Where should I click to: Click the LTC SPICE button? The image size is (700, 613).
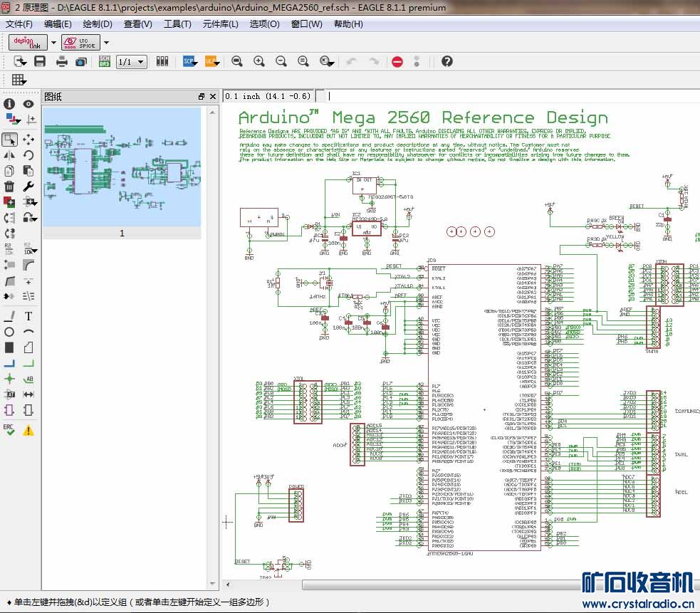(x=81, y=43)
